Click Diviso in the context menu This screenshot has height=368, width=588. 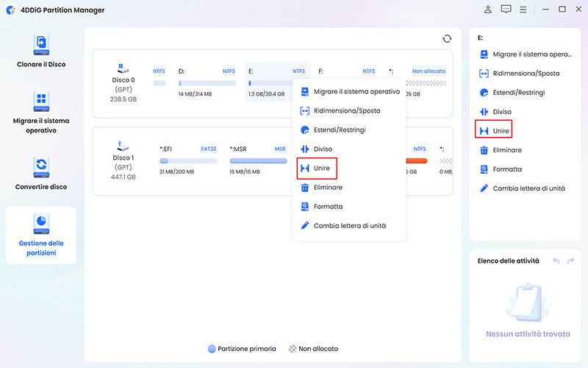pos(323,149)
